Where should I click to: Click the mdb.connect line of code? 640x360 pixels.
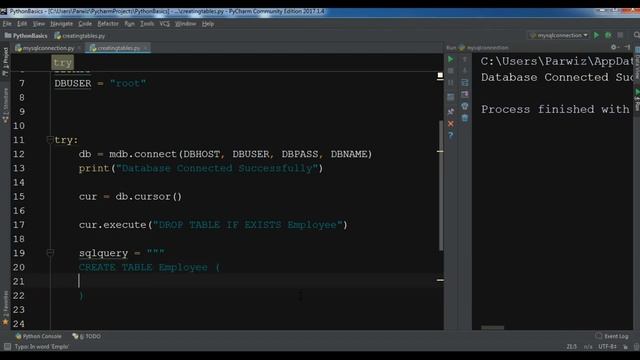[x=225, y=154]
